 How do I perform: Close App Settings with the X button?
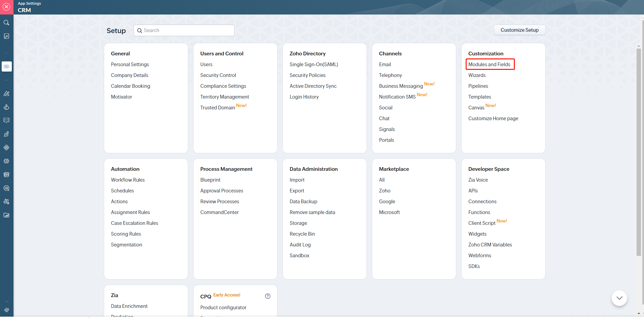coord(6,7)
